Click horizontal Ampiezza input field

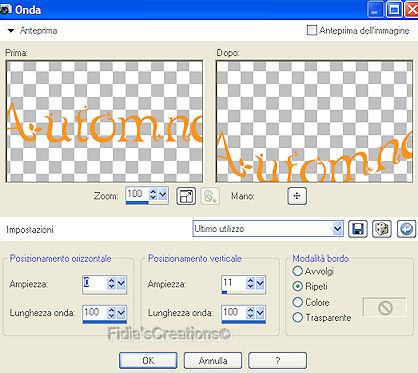pyautogui.click(x=94, y=283)
